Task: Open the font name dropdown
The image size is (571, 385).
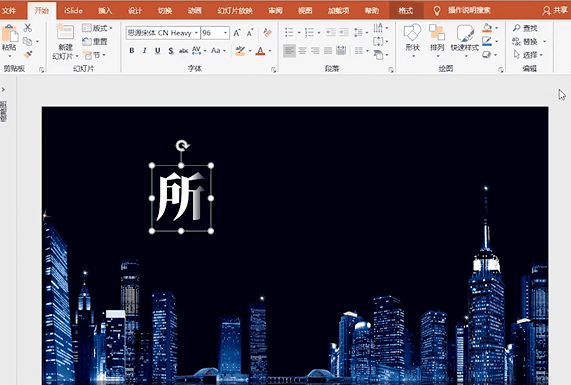Action: (196, 33)
